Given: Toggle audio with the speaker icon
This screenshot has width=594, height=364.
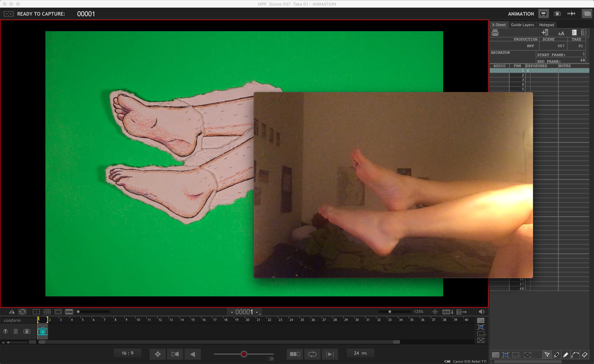Looking at the screenshot, I should [x=481, y=312].
